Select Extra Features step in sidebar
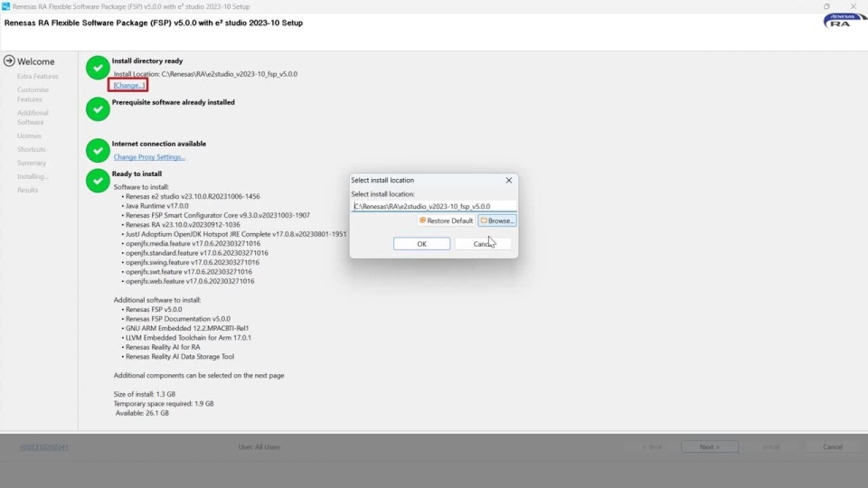 (38, 76)
